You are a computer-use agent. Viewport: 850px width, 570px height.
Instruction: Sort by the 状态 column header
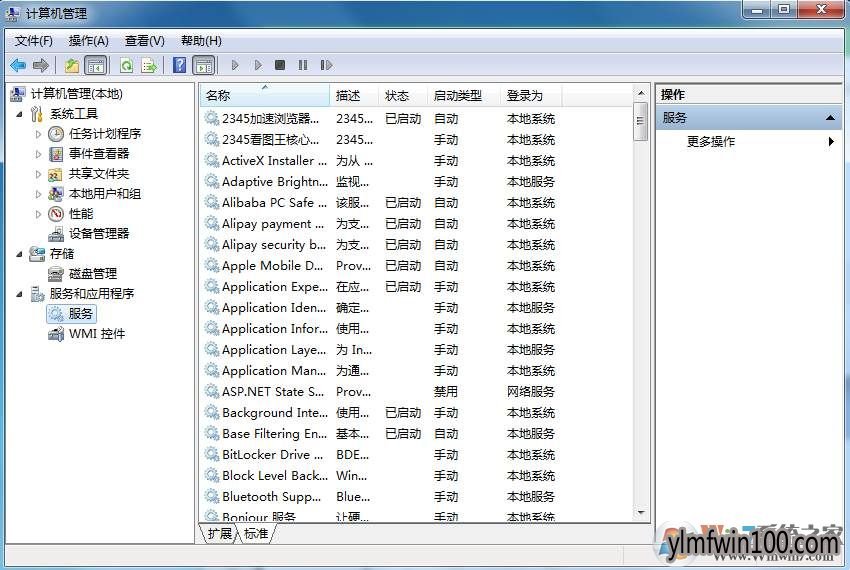(x=403, y=95)
